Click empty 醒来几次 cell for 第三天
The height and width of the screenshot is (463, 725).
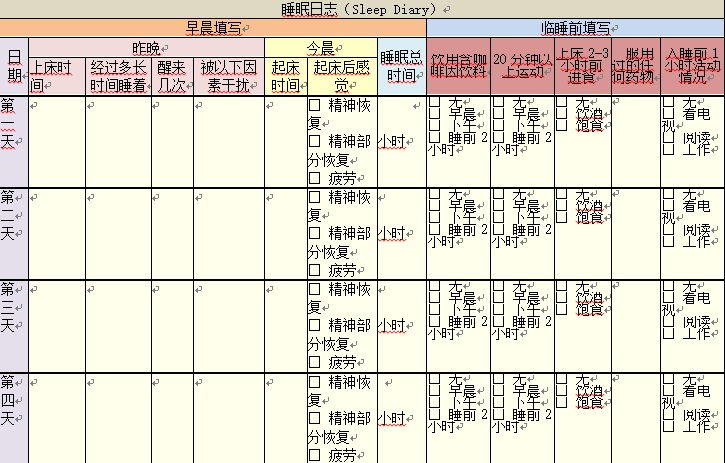pyautogui.click(x=172, y=326)
